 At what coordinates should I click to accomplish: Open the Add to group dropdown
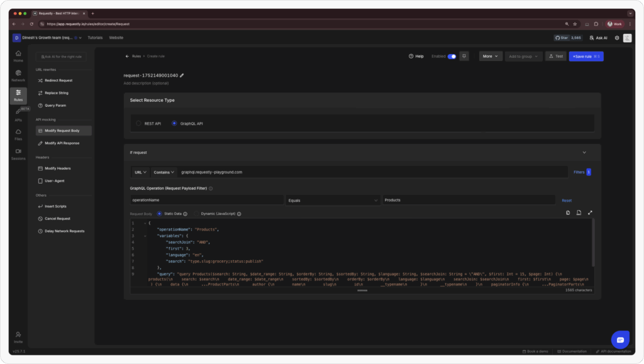click(523, 56)
